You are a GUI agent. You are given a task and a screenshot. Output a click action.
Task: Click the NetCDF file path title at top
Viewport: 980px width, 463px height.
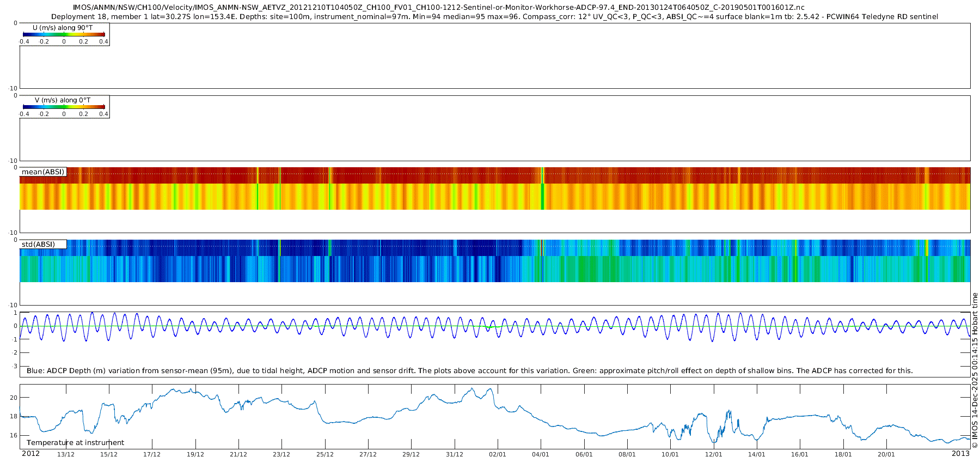coord(438,8)
